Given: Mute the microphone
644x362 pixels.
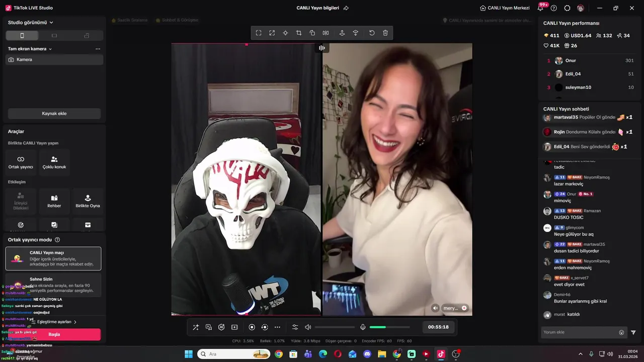Looking at the screenshot, I should point(363,327).
